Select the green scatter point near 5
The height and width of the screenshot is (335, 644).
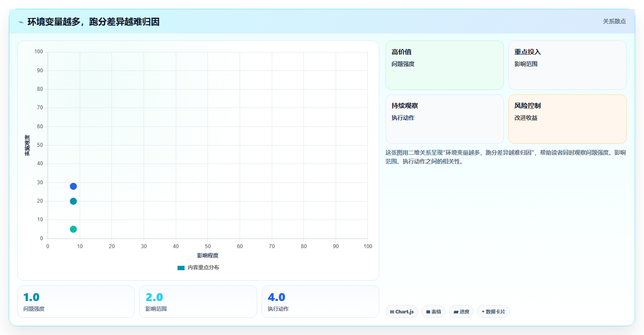(73, 229)
